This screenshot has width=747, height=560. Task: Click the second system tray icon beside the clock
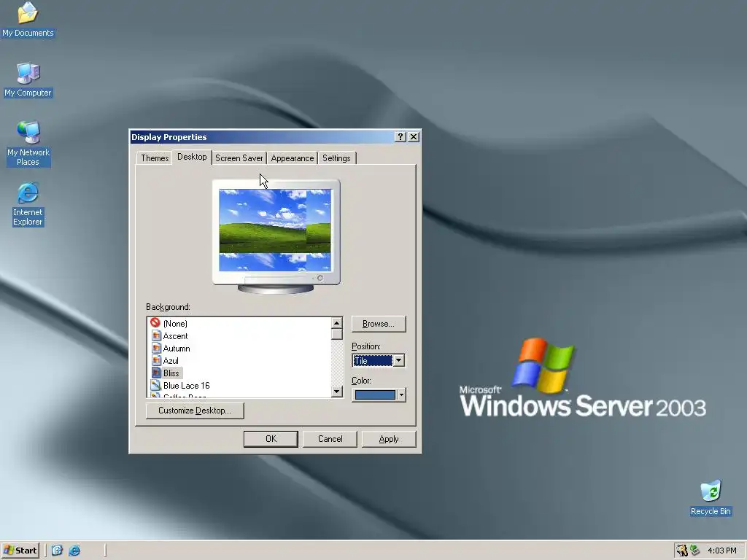(x=694, y=551)
